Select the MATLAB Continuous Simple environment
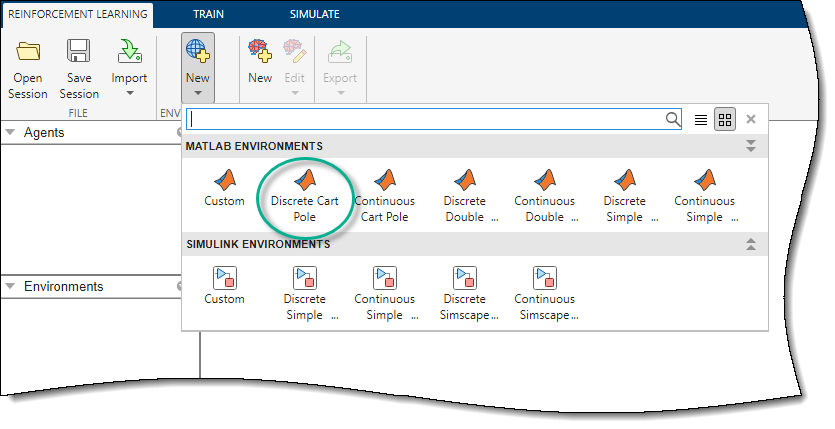Viewport: 835px width, 429px height. click(705, 196)
